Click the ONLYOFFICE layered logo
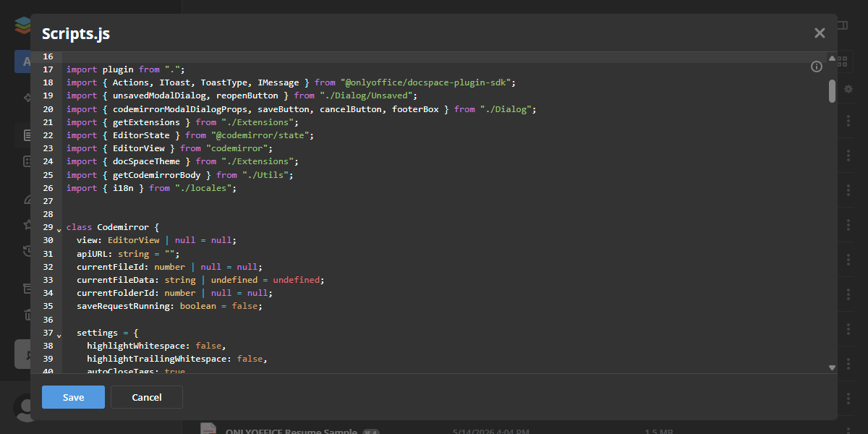 click(22, 25)
